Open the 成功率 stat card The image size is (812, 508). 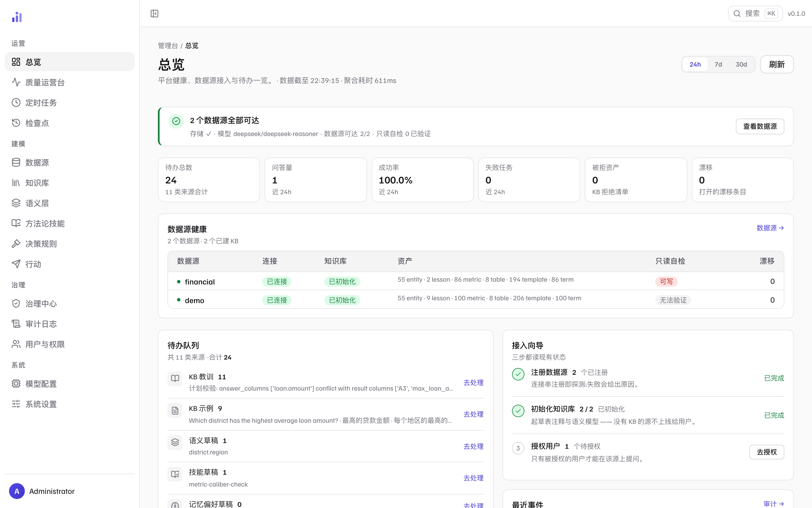pyautogui.click(x=422, y=180)
